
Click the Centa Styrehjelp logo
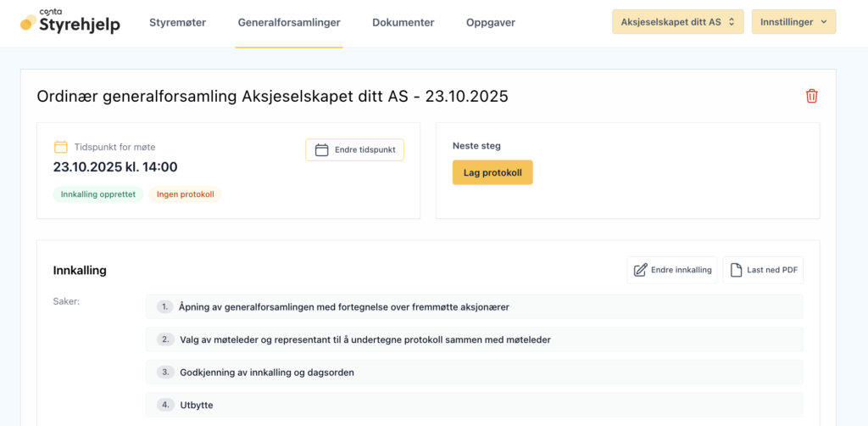[x=70, y=23]
